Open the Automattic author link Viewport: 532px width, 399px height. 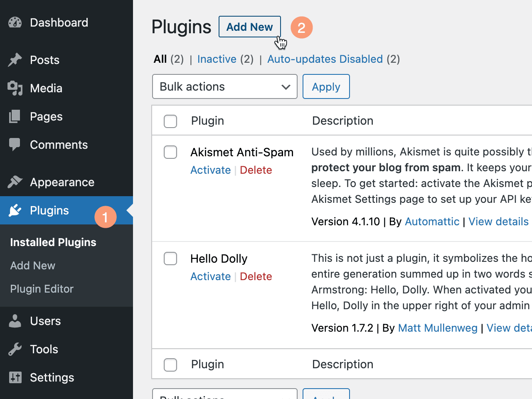pos(432,222)
